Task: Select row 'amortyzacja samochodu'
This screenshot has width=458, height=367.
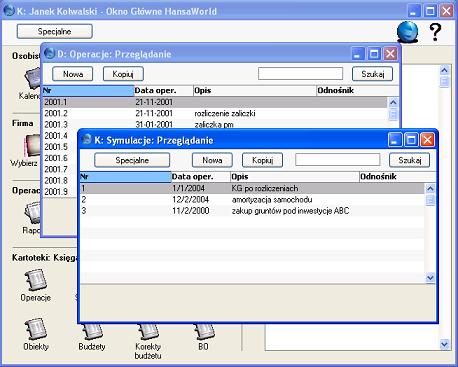Action: 252,200
